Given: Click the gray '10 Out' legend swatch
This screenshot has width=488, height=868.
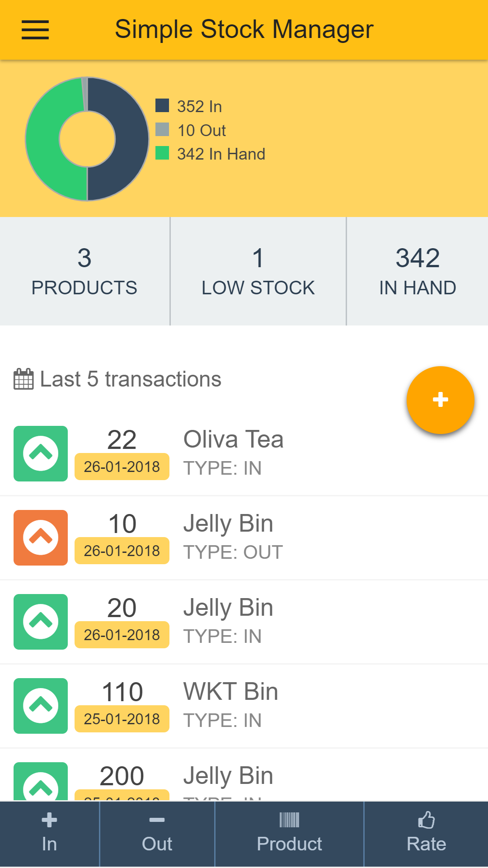Looking at the screenshot, I should (x=162, y=130).
